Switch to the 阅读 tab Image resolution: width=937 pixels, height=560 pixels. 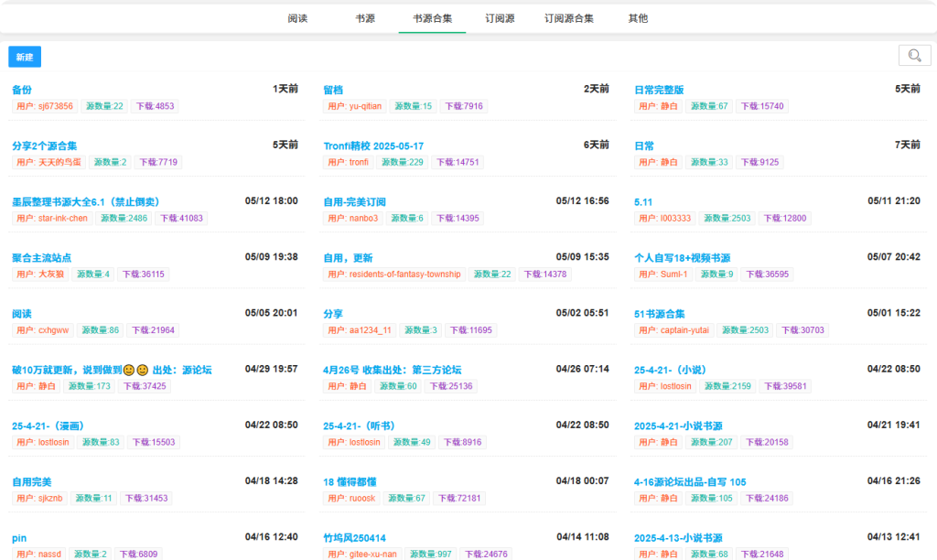[x=297, y=18]
